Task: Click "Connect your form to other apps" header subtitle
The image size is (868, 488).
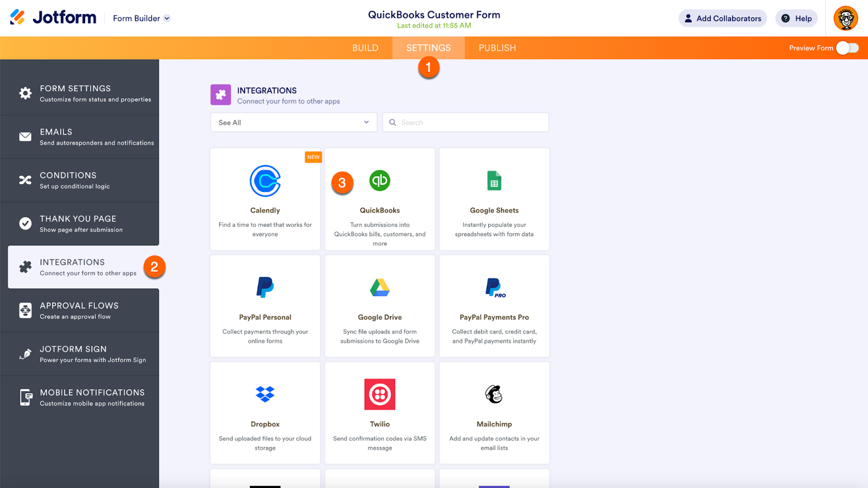Action: (x=289, y=101)
